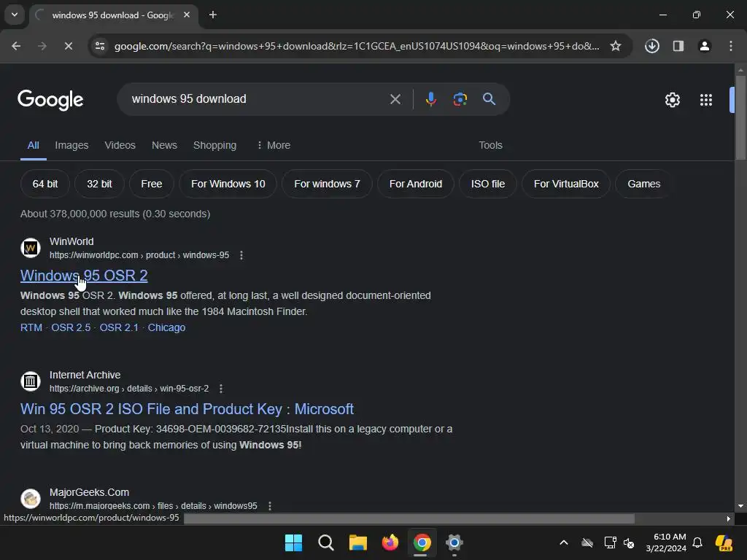Apply the ISO file chip
Screen dimensions: 747x560
coord(488,184)
